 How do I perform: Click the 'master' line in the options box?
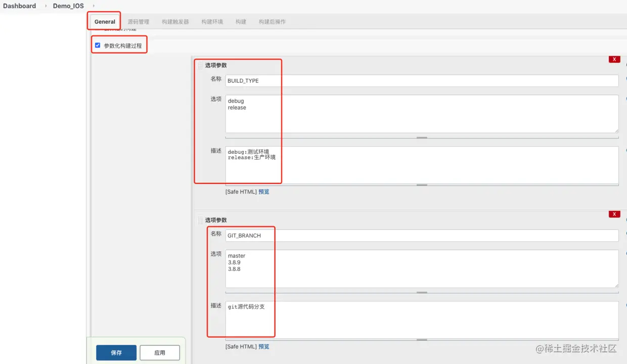(237, 256)
